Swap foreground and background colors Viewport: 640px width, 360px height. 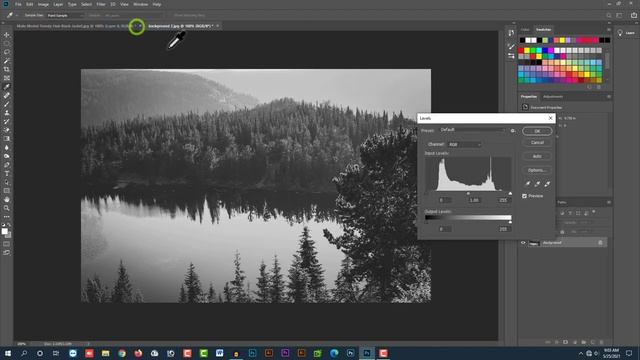tap(9, 224)
